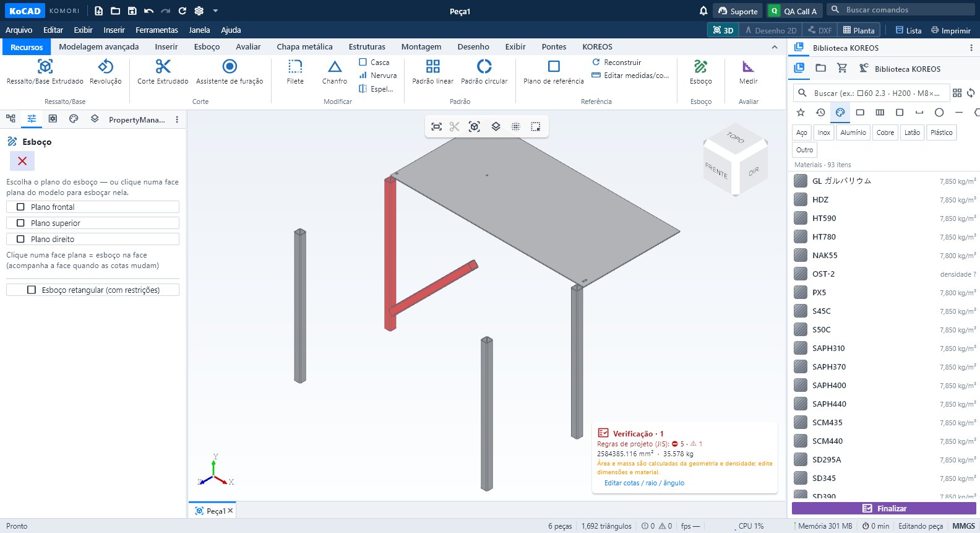Click the Buscar comandos search field
The width and height of the screenshot is (980, 533).
[900, 9]
